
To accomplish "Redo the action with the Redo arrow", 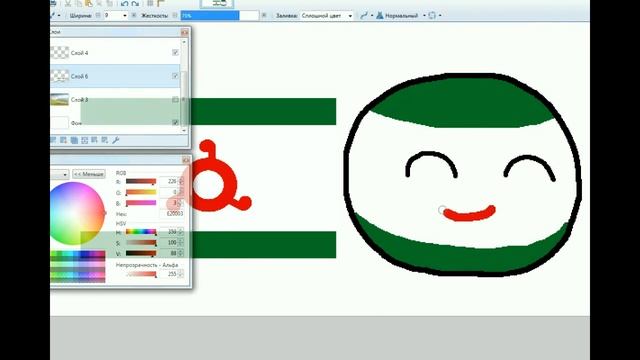I will click(x=136, y=4).
